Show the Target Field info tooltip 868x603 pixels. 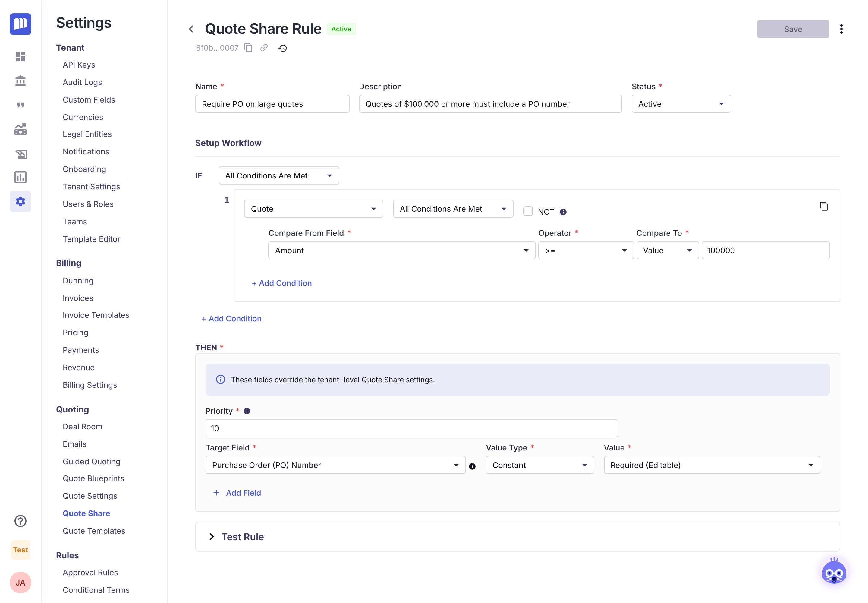(472, 466)
